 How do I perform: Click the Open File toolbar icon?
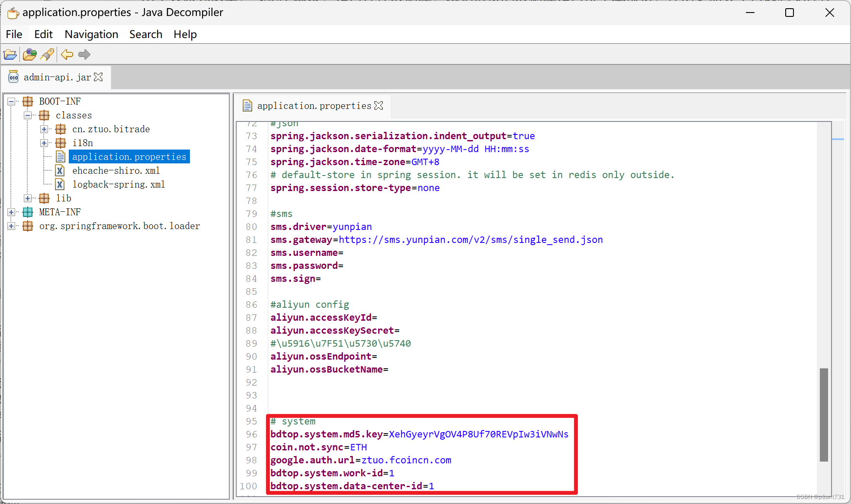pos(10,54)
